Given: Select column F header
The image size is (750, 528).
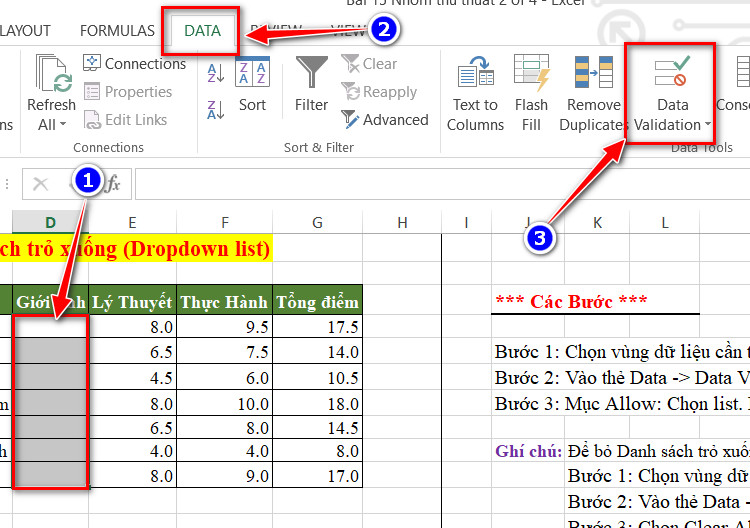Looking at the screenshot, I should (x=225, y=222).
